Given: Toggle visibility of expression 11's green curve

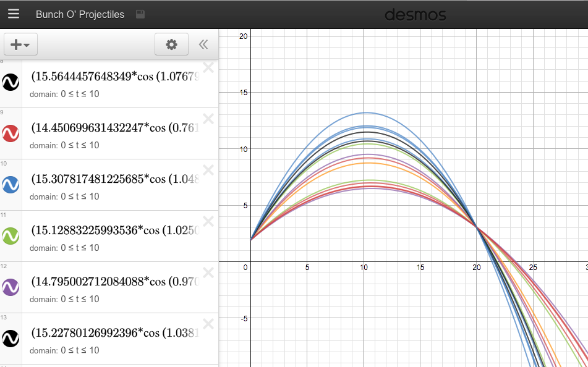Looking at the screenshot, I should (11, 235).
